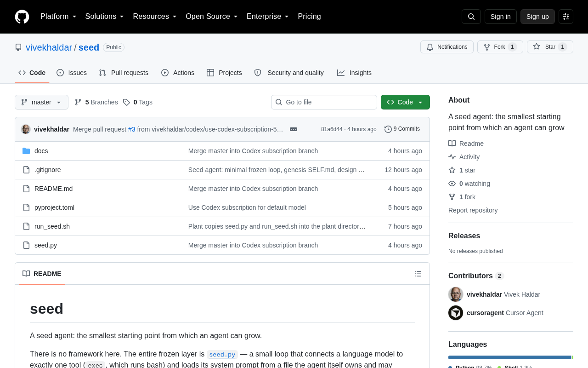Open the Report repository link
Image resolution: width=588 pixels, height=368 pixels.
(473, 210)
